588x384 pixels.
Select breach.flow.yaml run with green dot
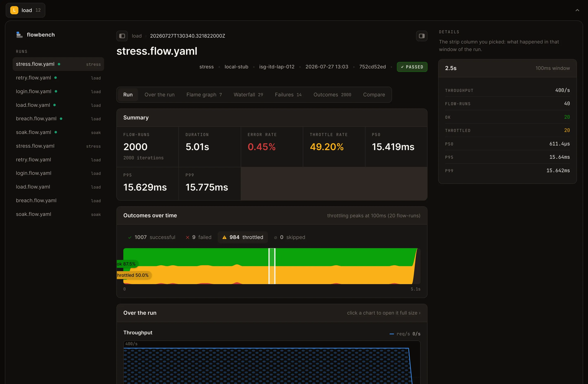58,119
